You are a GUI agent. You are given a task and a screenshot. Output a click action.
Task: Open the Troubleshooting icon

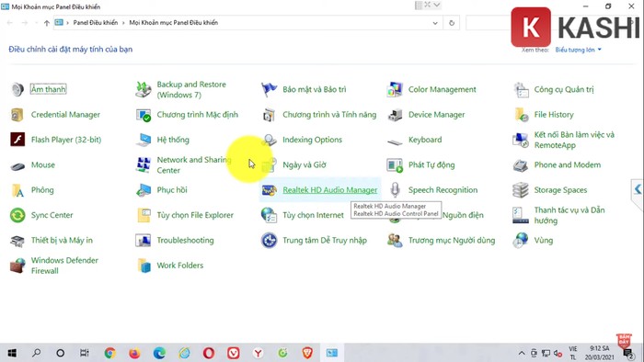pyautogui.click(x=144, y=241)
